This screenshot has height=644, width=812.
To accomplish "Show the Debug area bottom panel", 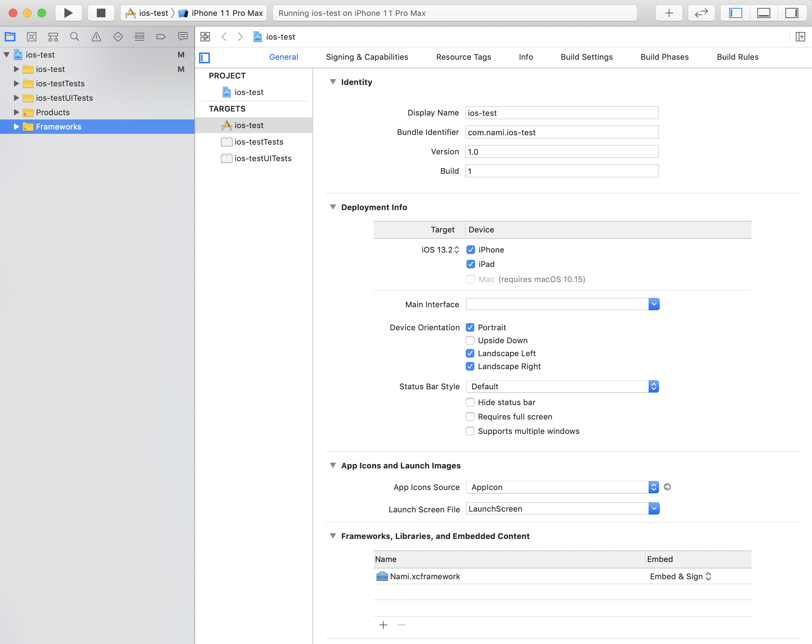I will click(x=763, y=13).
